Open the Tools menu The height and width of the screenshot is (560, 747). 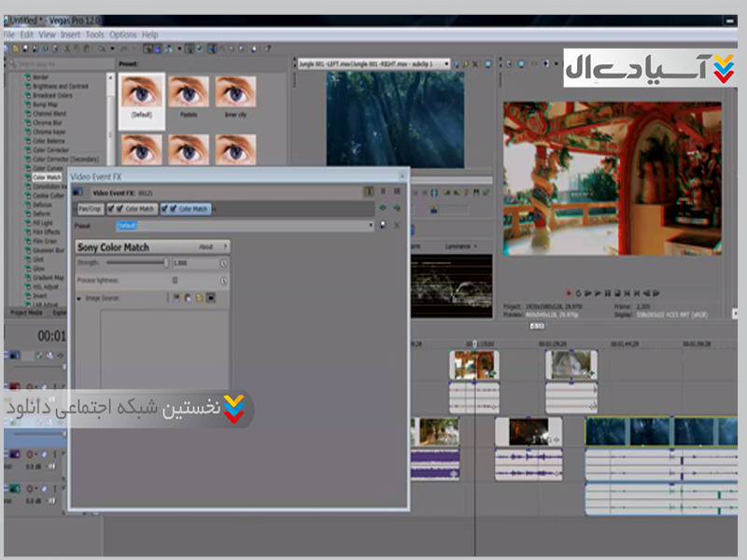(x=95, y=35)
